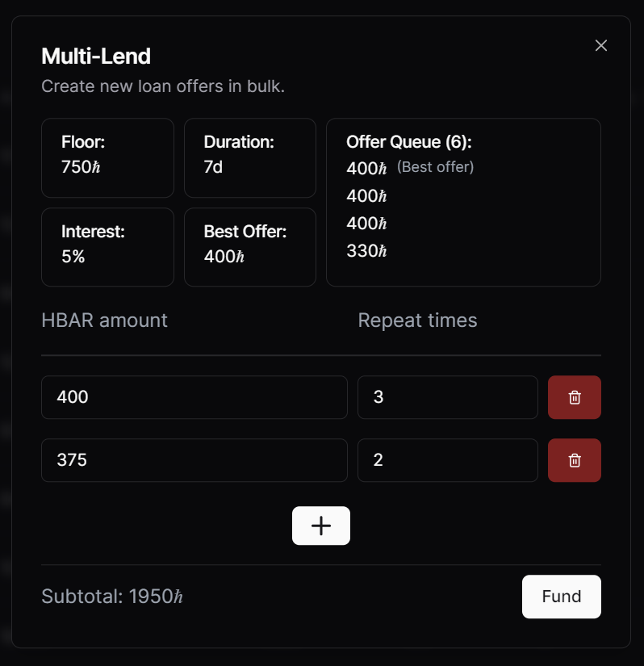Click the Offer Queue (6) heading
The height and width of the screenshot is (666, 644).
(408, 142)
